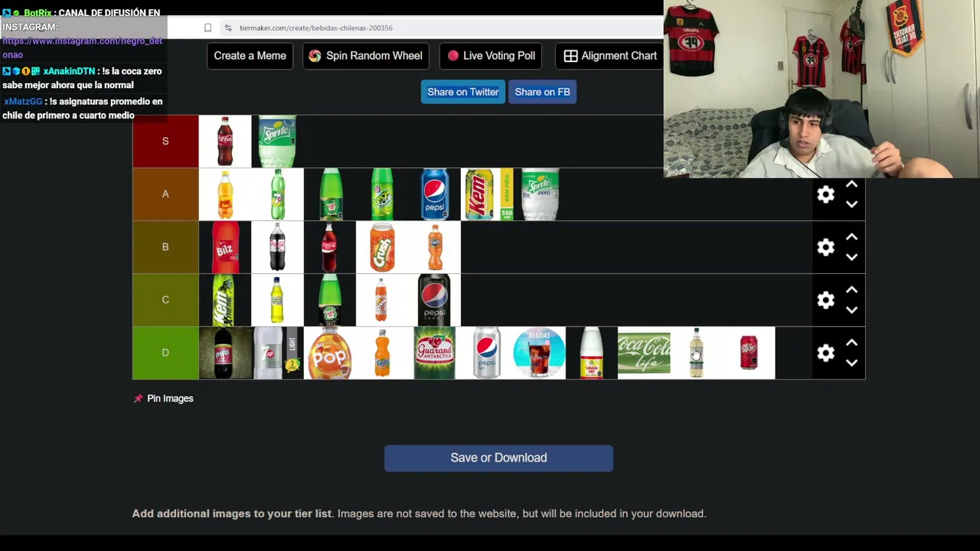Click the bookmark icon in the address bar
This screenshot has height=551, width=980.
click(x=207, y=28)
